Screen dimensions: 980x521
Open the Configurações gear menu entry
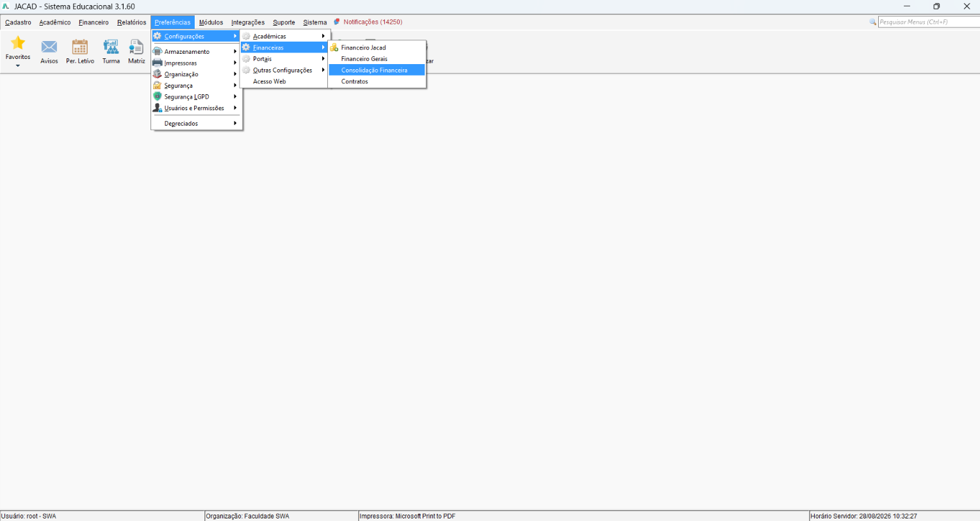tap(195, 36)
